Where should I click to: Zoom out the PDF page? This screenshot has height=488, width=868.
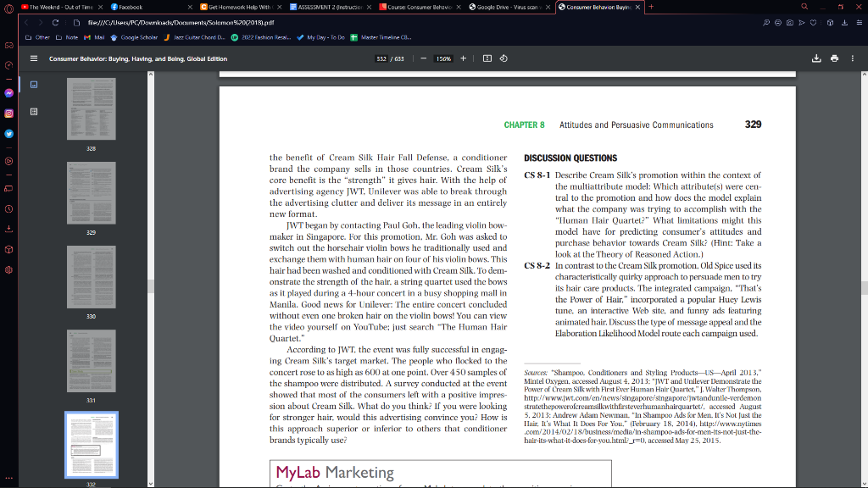point(422,58)
